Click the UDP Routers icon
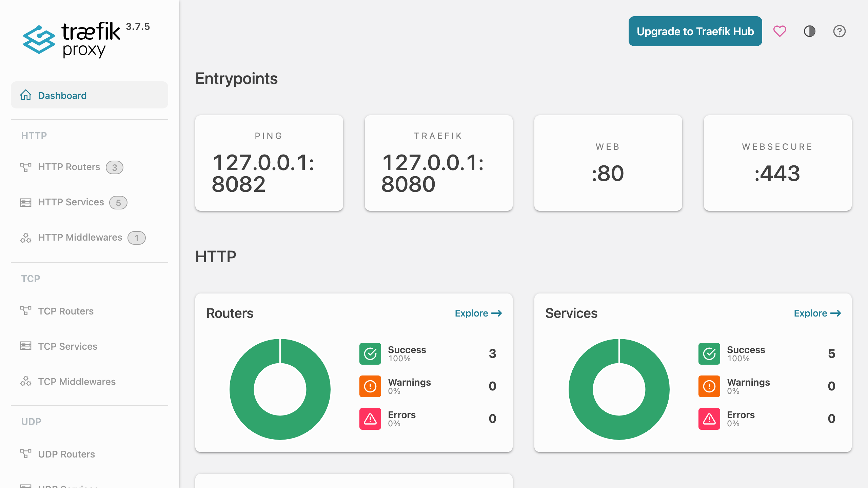Viewport: 868px width, 488px height. tap(26, 454)
